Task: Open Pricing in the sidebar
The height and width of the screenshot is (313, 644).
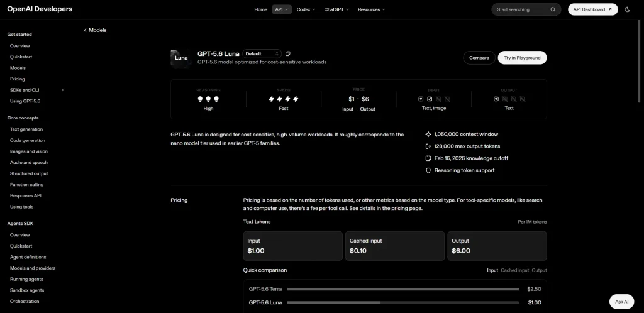Action: pos(17,79)
